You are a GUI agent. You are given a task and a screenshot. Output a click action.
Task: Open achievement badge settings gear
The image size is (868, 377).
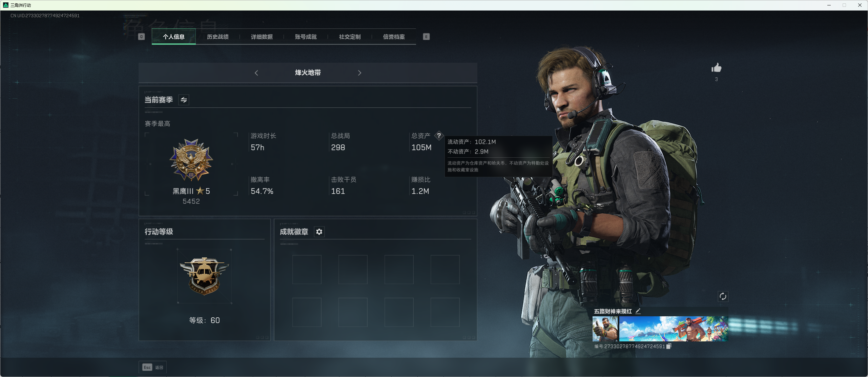coord(319,232)
